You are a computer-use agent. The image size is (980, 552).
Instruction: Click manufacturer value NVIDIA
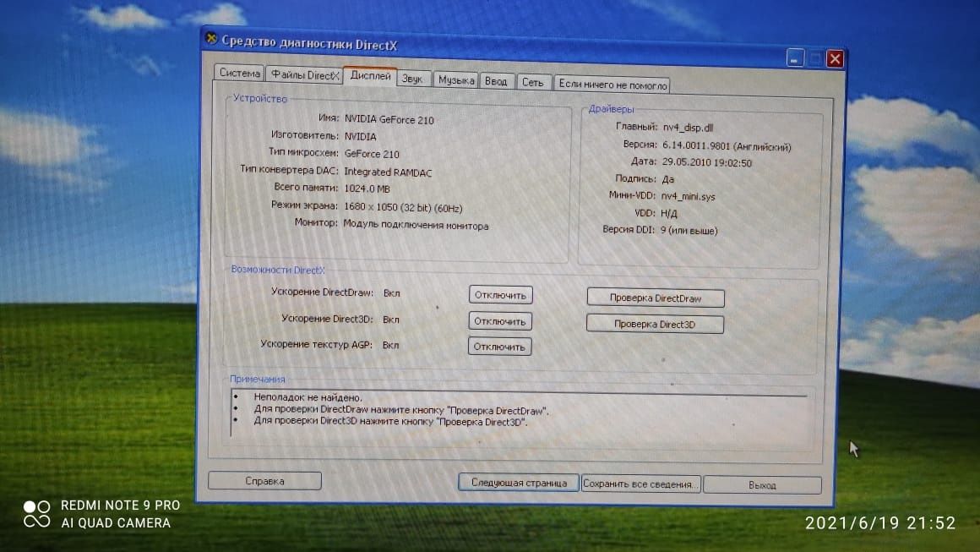coord(361,136)
